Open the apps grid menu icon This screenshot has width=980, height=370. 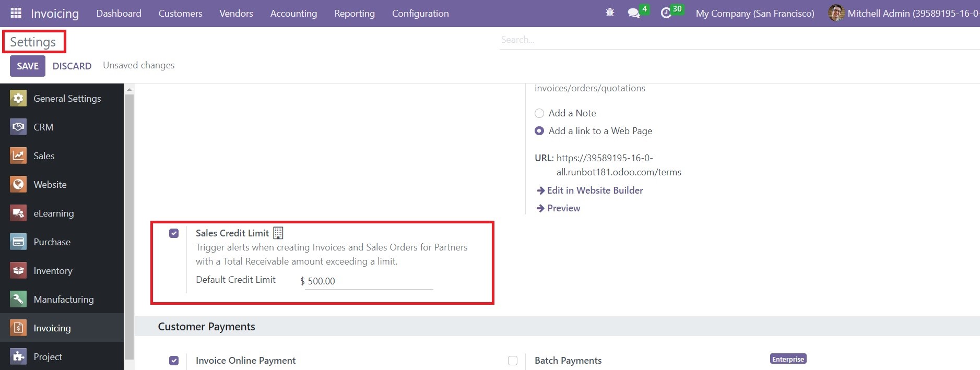(x=16, y=13)
